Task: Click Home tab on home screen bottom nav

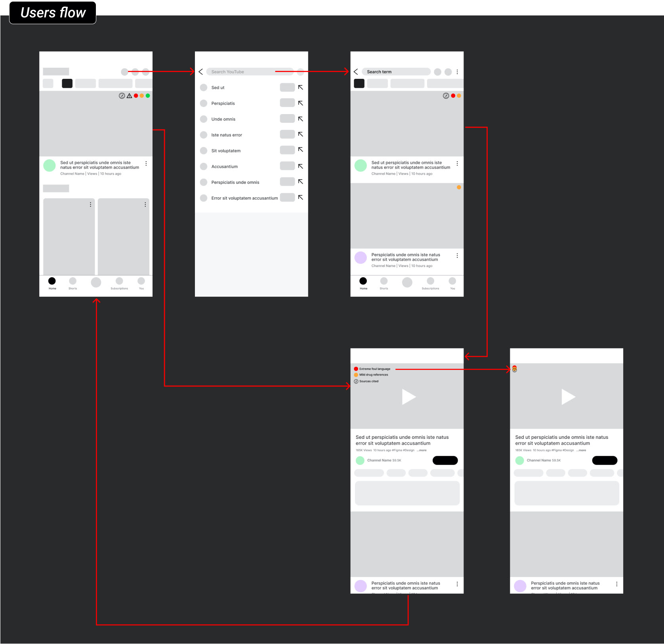Action: coord(52,283)
